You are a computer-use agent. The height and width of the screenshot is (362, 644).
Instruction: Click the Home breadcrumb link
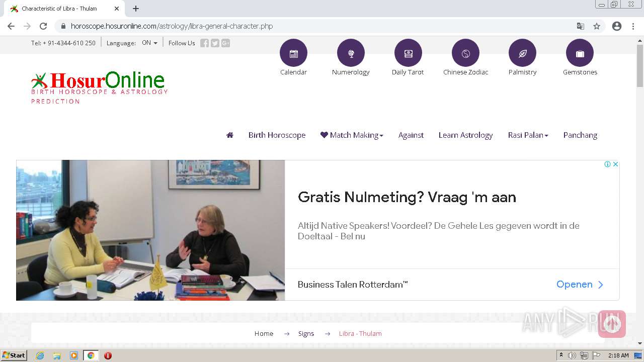[x=264, y=333]
